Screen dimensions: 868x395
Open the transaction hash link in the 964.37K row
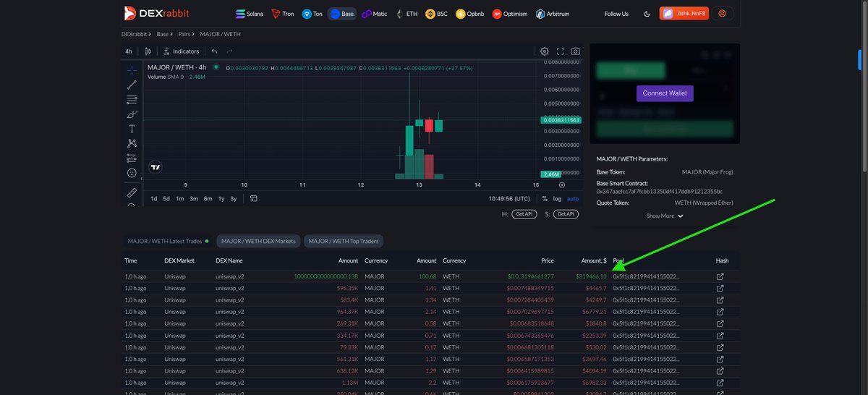(x=720, y=311)
